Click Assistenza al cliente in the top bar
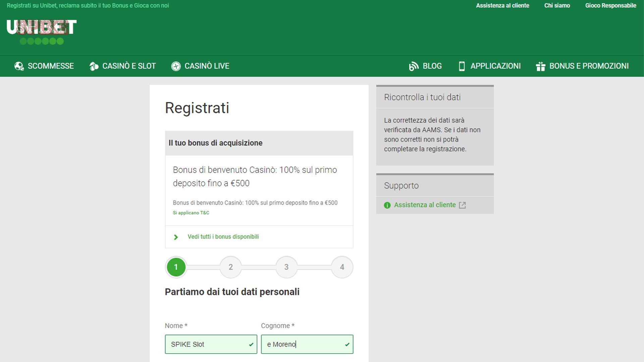This screenshot has width=644, height=362. (502, 5)
